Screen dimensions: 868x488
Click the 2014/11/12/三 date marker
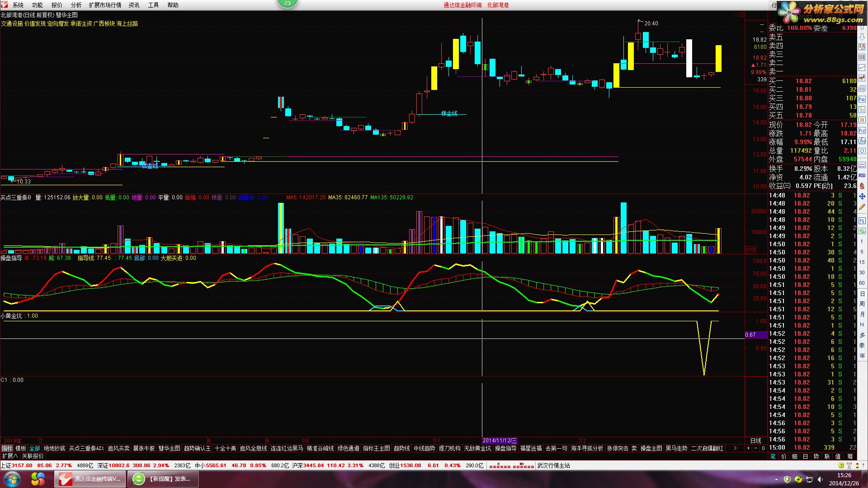[500, 441]
